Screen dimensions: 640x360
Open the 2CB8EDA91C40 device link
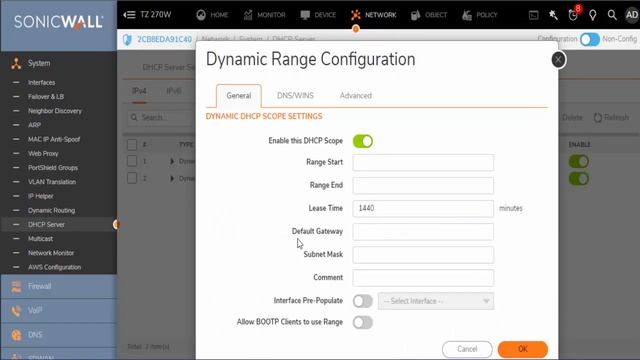pos(164,39)
